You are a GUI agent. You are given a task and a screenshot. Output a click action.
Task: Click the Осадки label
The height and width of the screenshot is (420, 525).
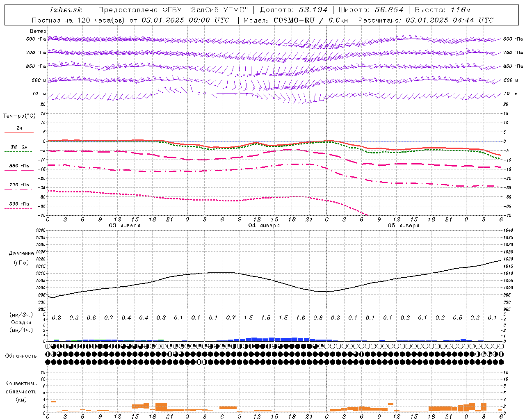tap(21, 322)
